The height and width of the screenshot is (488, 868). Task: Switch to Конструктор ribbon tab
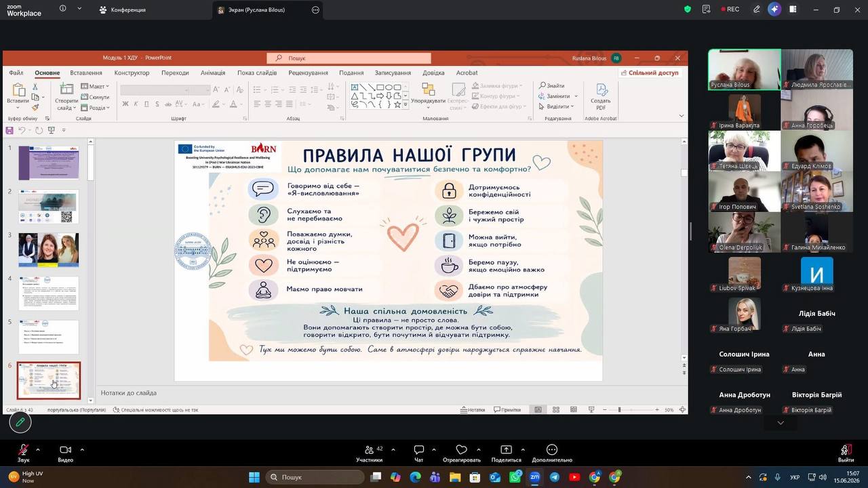point(132,73)
